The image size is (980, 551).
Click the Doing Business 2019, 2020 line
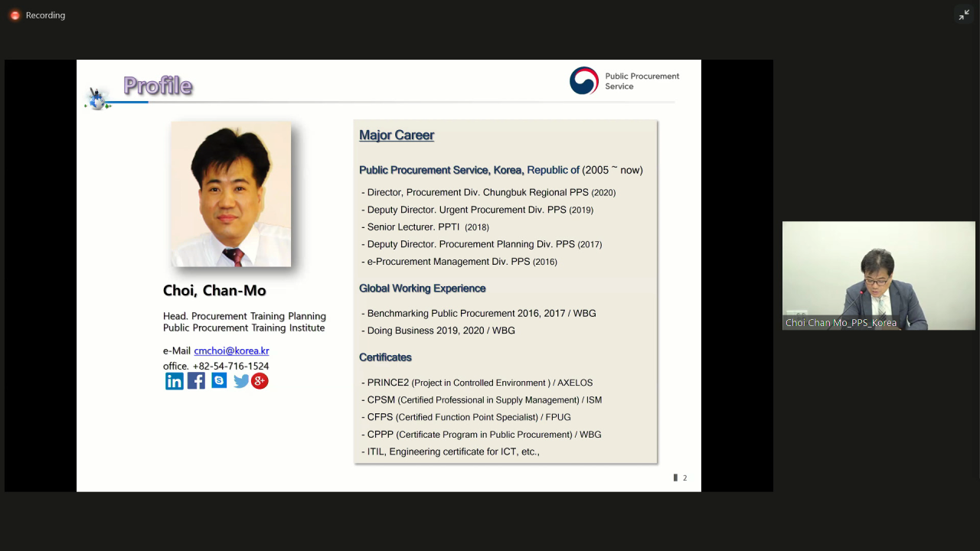[438, 331]
